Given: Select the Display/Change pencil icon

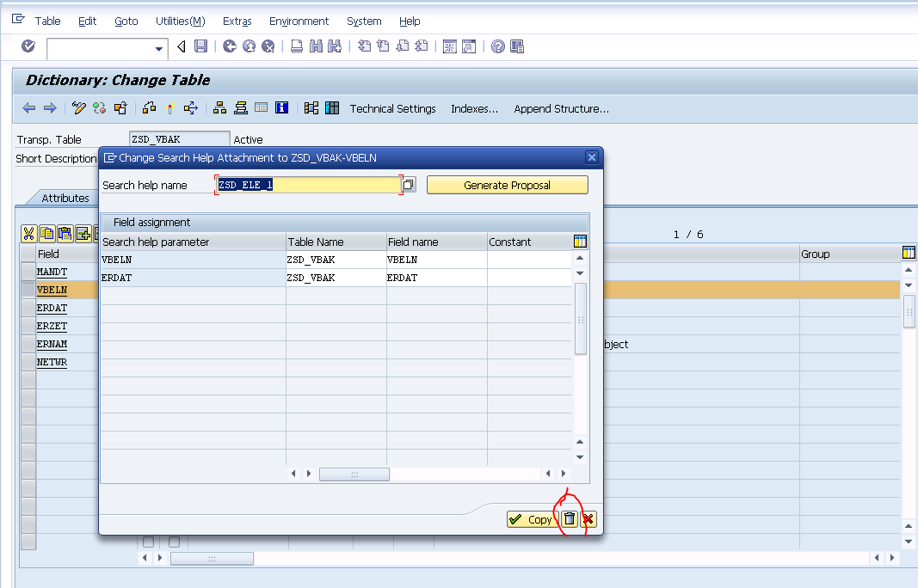Looking at the screenshot, I should pyautogui.click(x=78, y=107).
